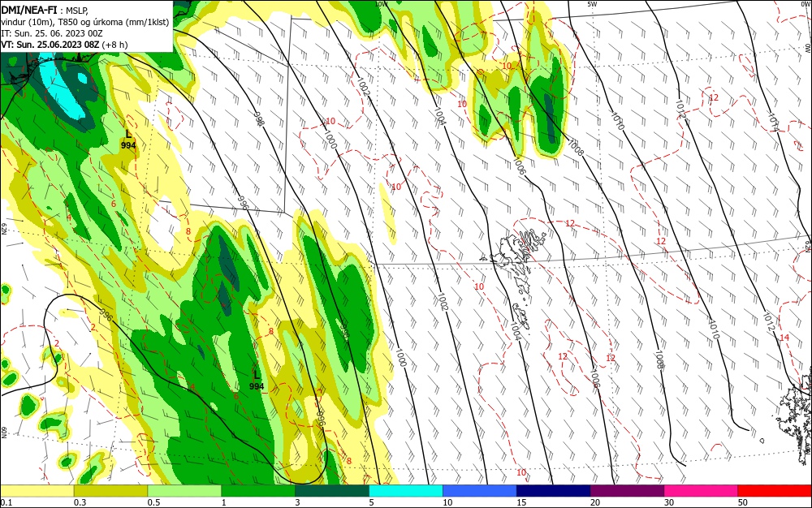
Task: Click the navy 15–20 legend swatch
Action: [554, 491]
